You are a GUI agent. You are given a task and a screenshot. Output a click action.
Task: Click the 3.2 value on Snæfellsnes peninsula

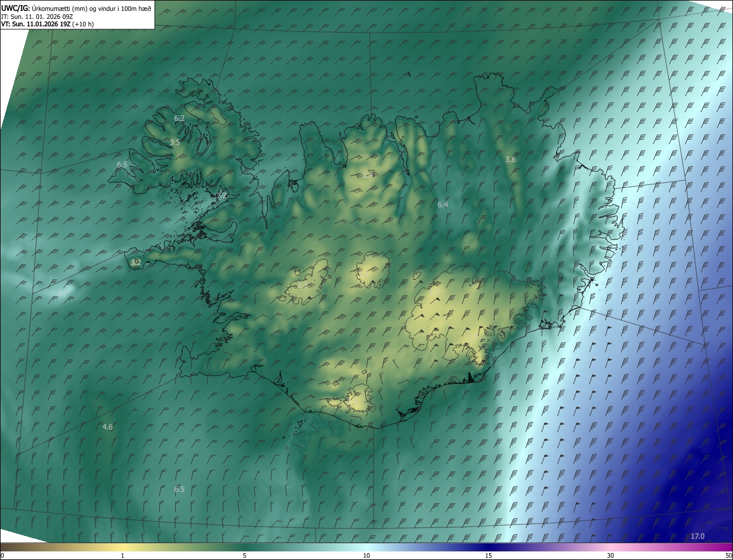pos(136,263)
